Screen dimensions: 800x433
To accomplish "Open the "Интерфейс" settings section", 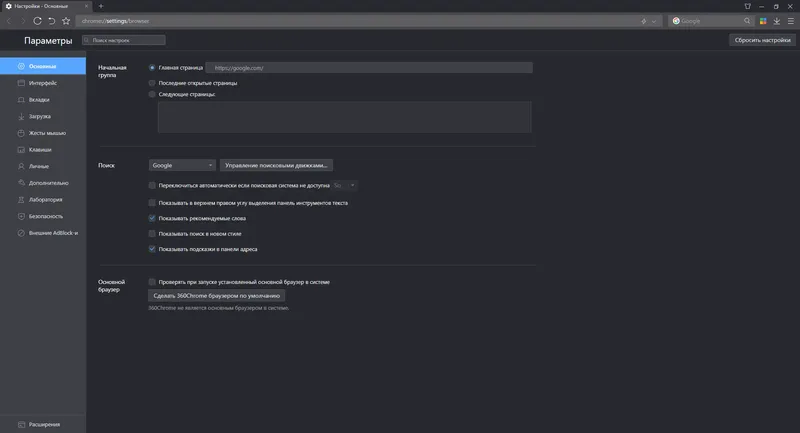I will coord(42,83).
